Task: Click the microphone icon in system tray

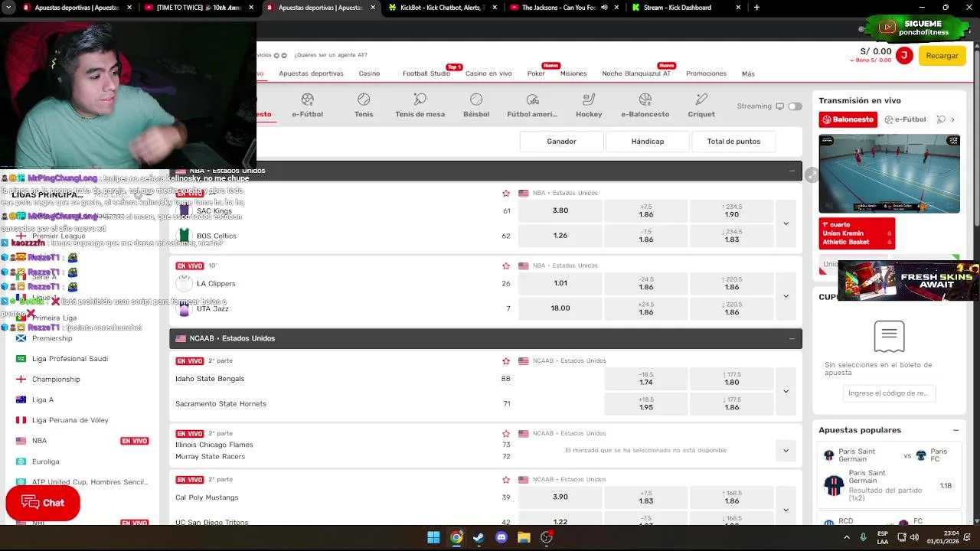Action: [x=863, y=537]
